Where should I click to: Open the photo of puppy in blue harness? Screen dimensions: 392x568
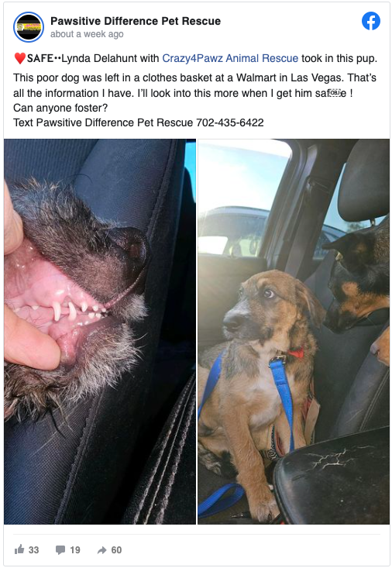click(294, 332)
